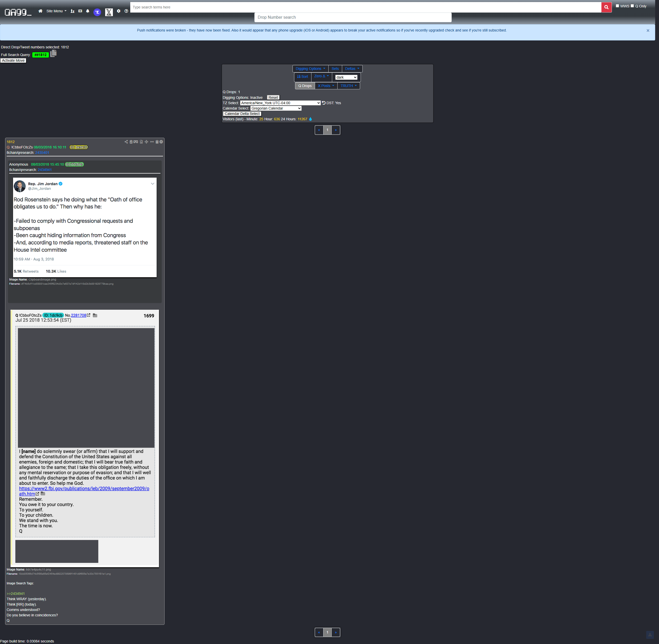Dismiss the push notifications banner
The image size is (659, 644).
point(648,30)
